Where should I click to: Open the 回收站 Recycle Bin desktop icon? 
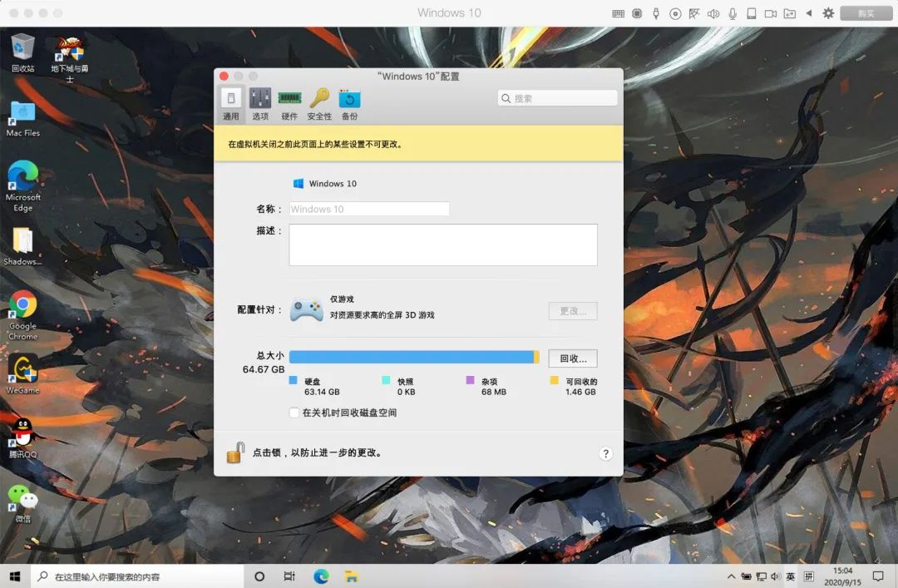tap(23, 53)
